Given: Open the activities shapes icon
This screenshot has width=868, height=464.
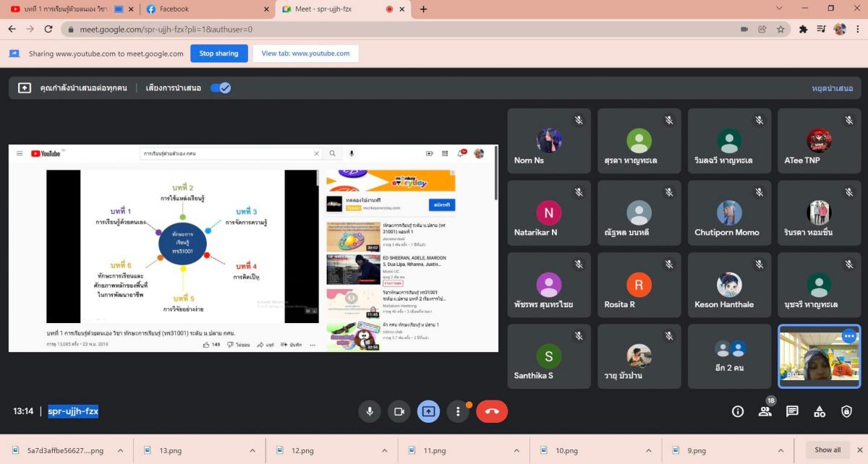Looking at the screenshot, I should tap(820, 411).
